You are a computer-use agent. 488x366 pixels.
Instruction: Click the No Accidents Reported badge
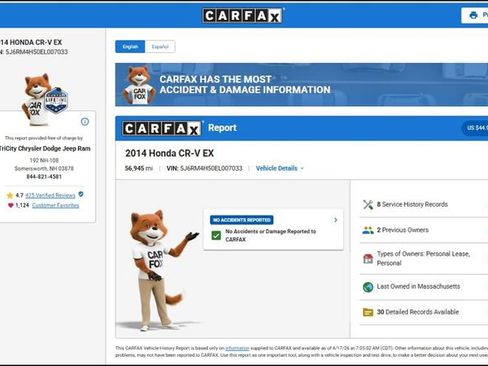242,220
